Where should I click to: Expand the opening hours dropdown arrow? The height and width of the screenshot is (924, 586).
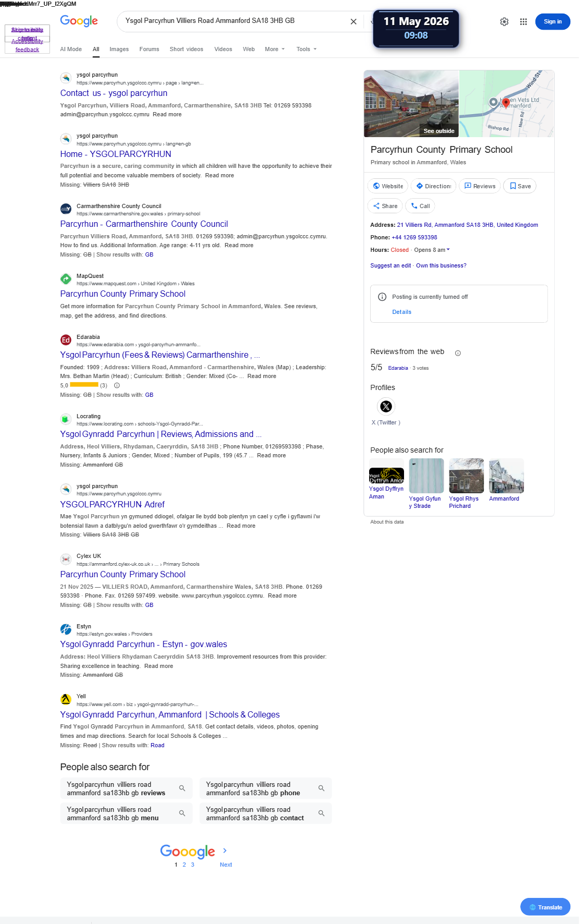tap(448, 250)
